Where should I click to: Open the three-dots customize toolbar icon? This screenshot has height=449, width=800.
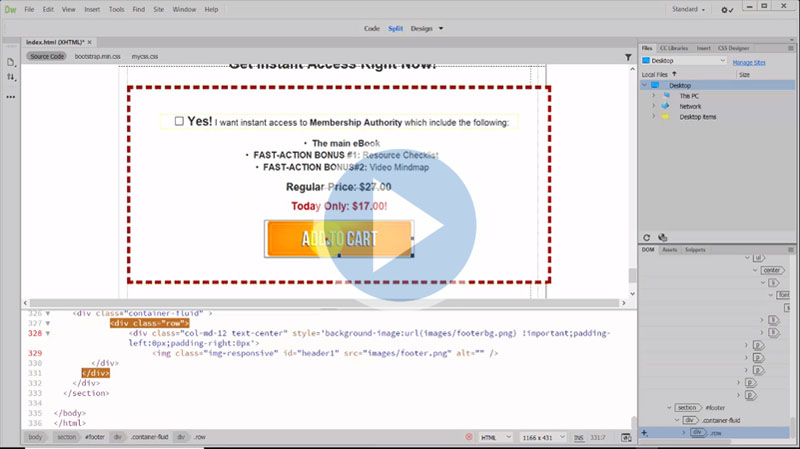tap(10, 97)
